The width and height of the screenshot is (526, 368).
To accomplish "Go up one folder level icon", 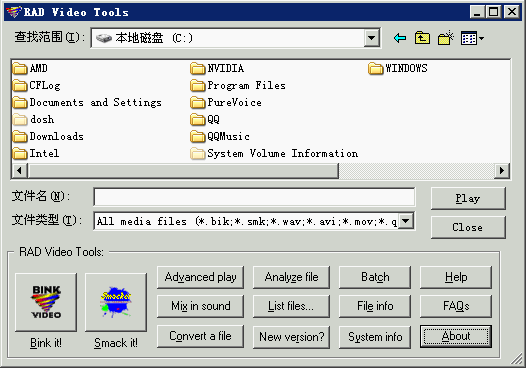I will coord(422,38).
